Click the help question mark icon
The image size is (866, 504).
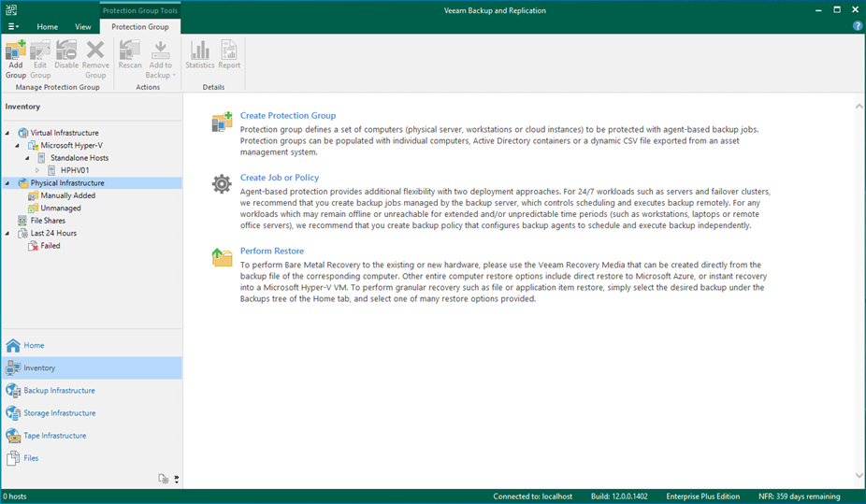point(858,26)
